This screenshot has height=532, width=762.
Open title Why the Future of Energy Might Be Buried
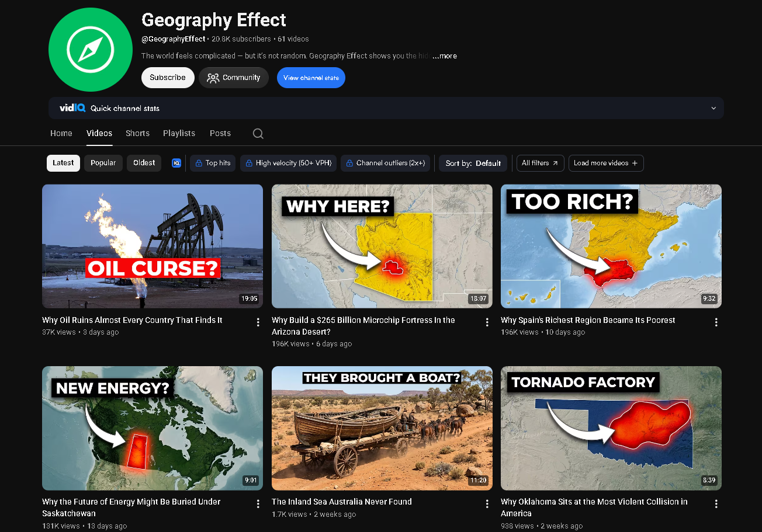(131, 507)
